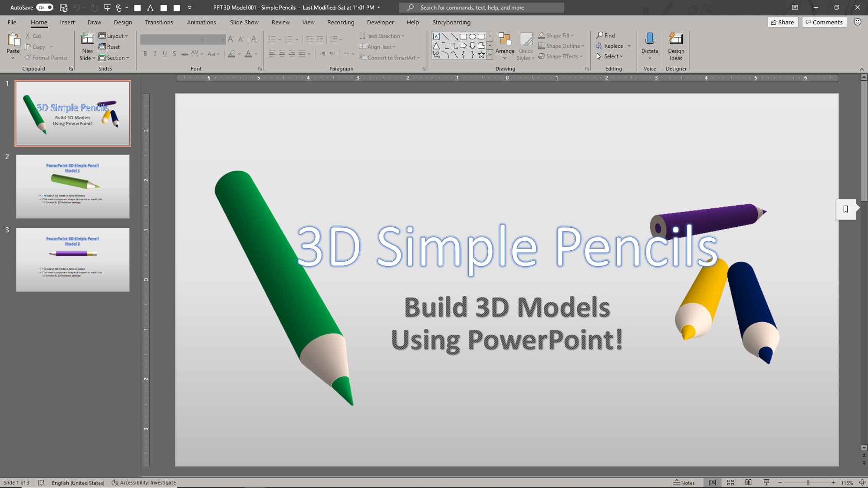Open Design Ideas pane

click(x=676, y=46)
